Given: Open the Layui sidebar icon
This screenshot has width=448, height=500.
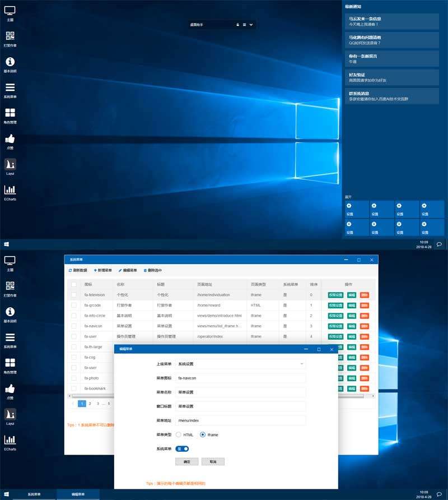Looking at the screenshot, I should coord(10,164).
